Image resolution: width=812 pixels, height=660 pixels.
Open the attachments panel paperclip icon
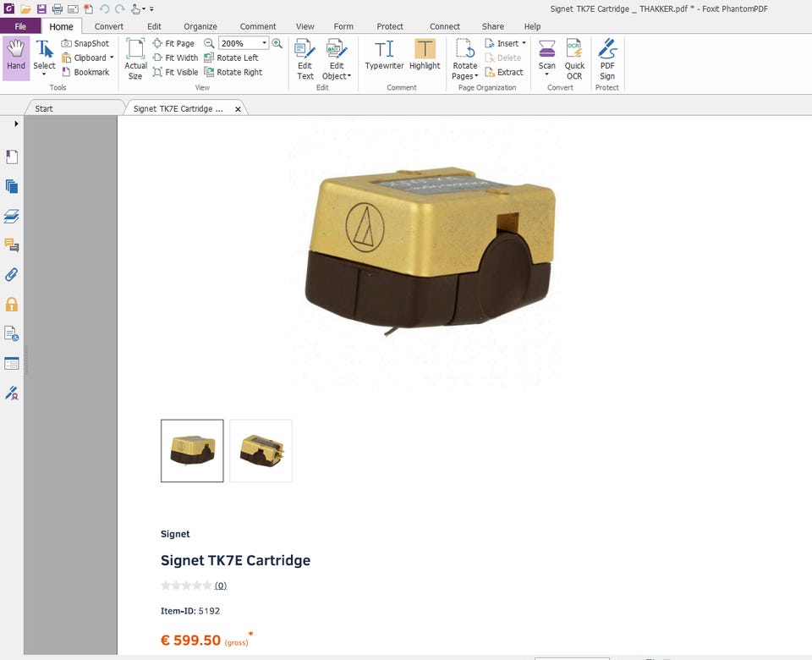(x=12, y=274)
